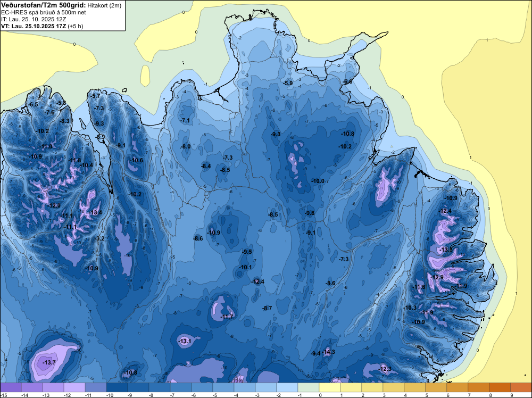Click the legend swatch between -14 and -13
This screenshot has width=532, height=398.
tap(32, 387)
